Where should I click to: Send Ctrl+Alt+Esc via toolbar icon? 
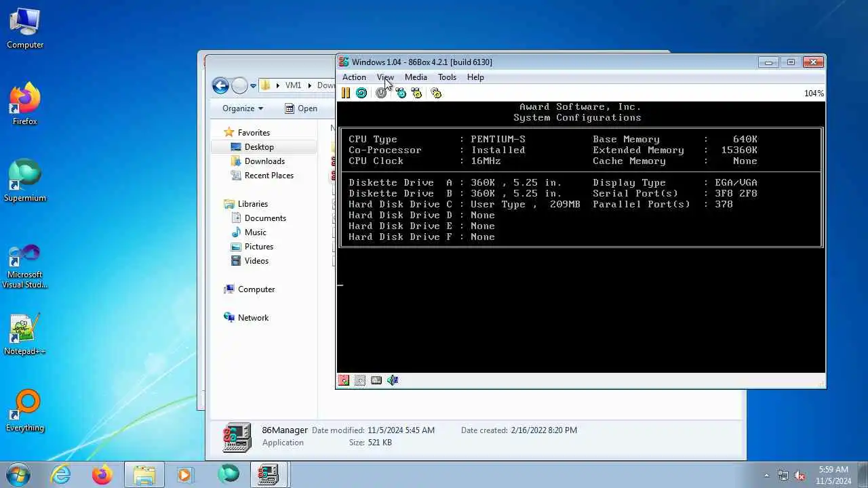(x=416, y=93)
